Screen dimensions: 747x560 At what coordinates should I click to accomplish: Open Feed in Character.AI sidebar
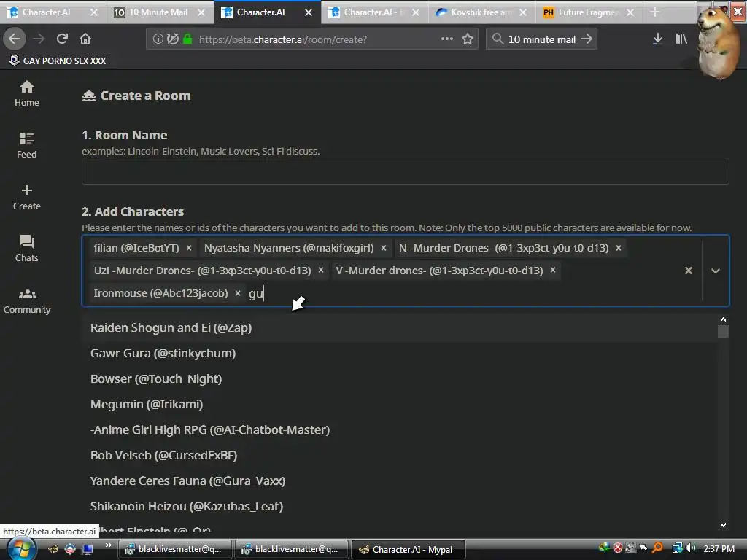[27, 145]
